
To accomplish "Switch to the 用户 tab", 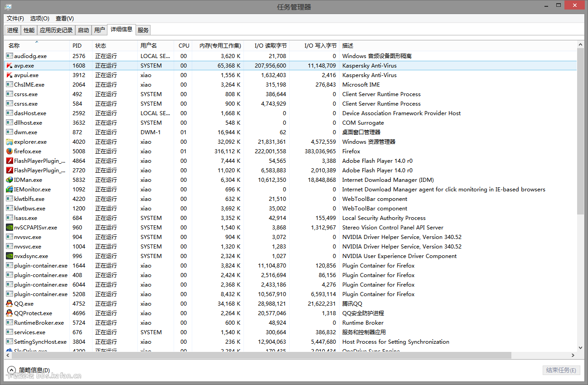I will click(100, 30).
